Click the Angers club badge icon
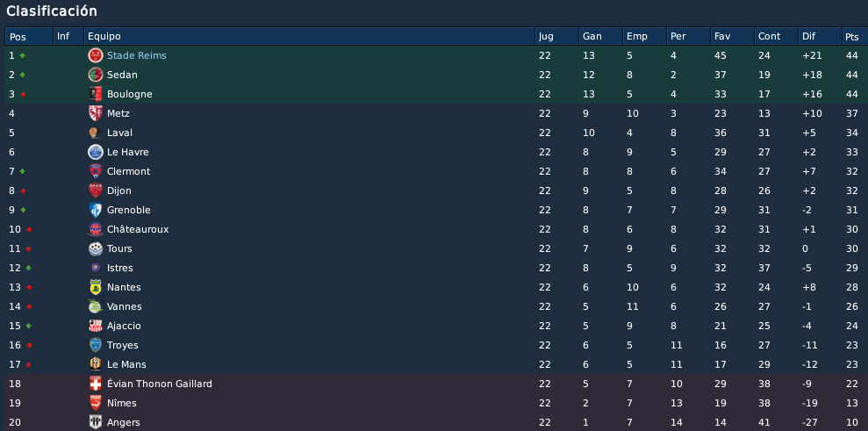Image resolution: width=868 pixels, height=431 pixels. pos(95,422)
